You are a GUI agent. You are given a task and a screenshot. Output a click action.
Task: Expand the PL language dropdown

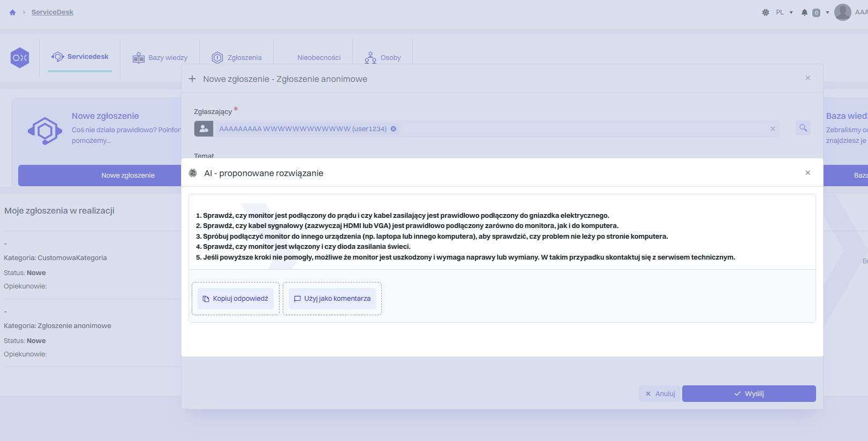(784, 12)
